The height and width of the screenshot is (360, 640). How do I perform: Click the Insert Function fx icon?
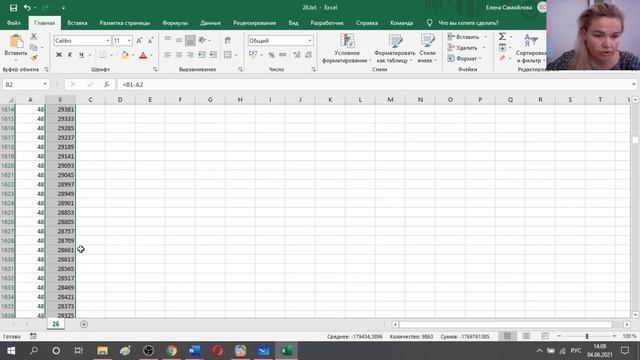coord(107,84)
